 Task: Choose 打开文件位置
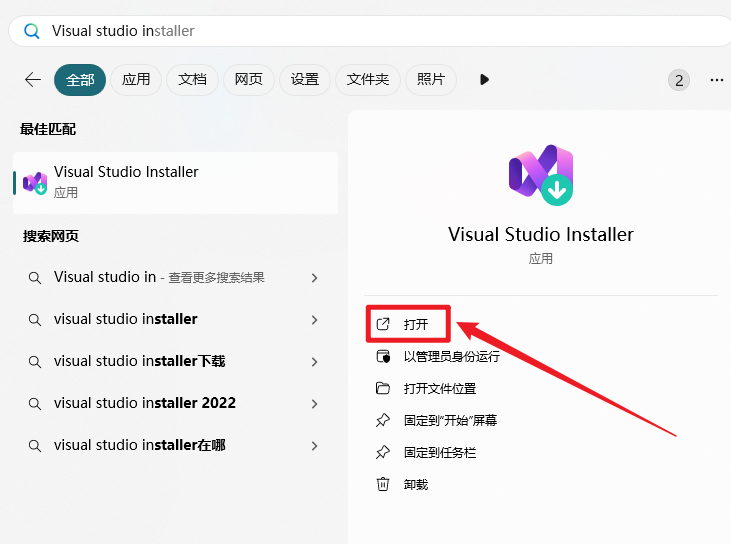440,389
